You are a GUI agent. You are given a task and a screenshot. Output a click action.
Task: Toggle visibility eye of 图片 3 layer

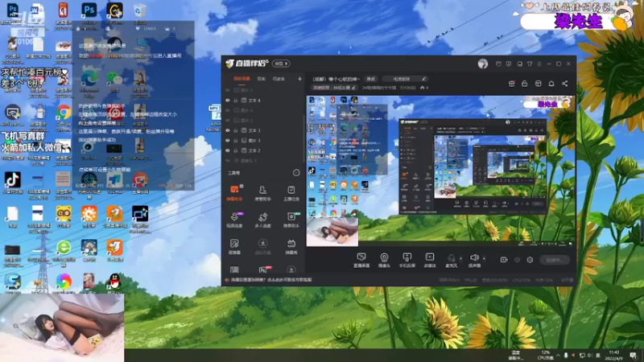click(228, 140)
